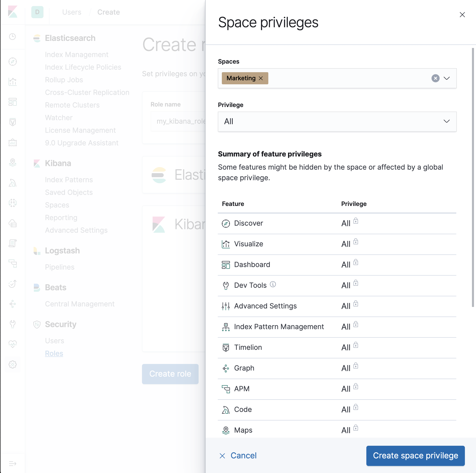Viewport: 476px width, 473px height.
Task: Click the Discover compass icon in the feature list
Action: [226, 223]
